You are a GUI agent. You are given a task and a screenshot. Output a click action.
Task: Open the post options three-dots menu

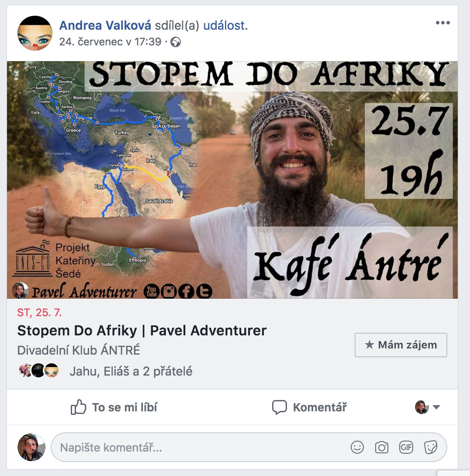click(x=442, y=23)
